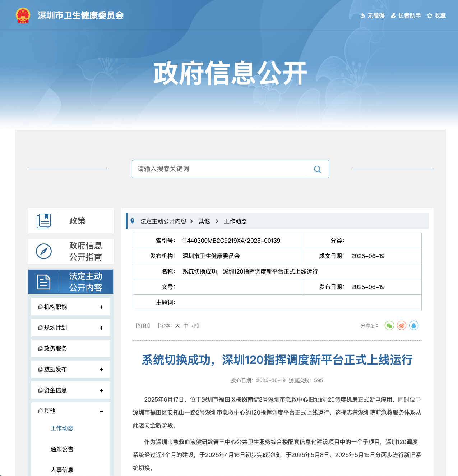Click the 收藏 favorite star
The height and width of the screenshot is (476, 458).
tap(436, 16)
